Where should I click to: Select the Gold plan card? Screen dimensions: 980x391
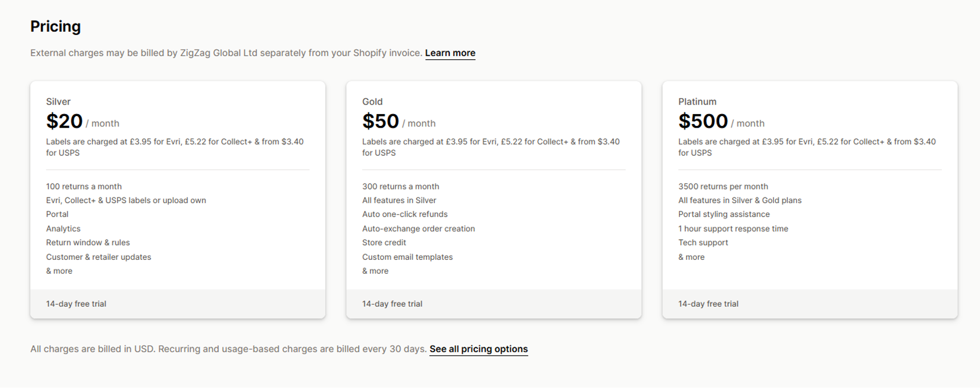pyautogui.click(x=494, y=198)
